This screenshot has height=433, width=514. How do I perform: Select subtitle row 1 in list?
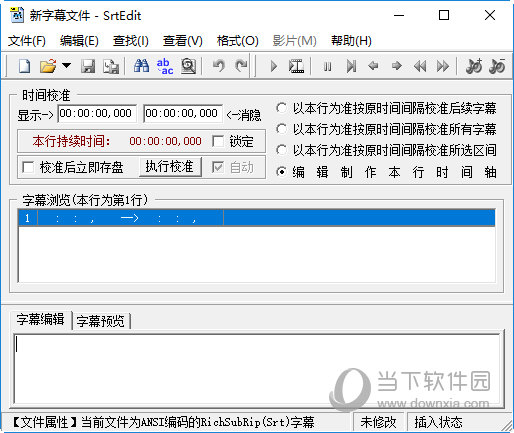[x=257, y=218]
